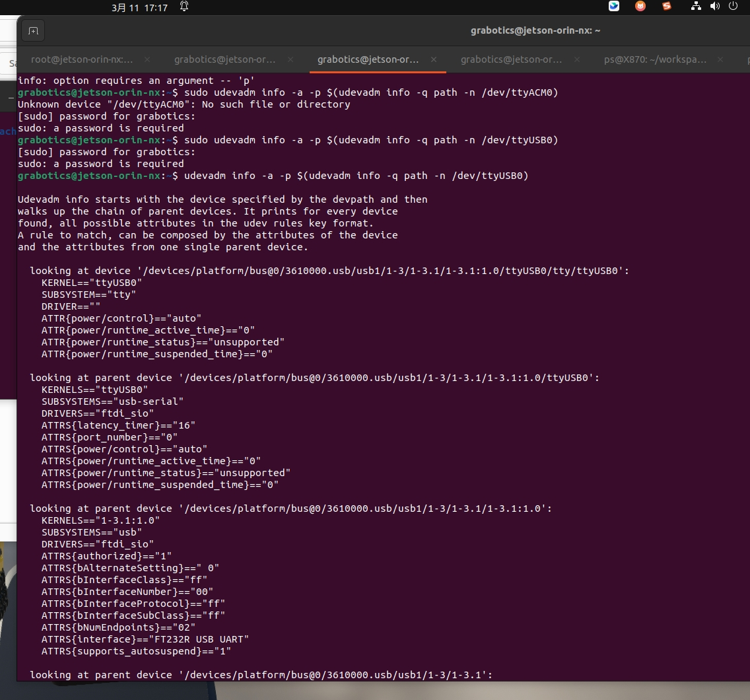Click the new terminal tab button
The width and height of the screenshot is (750, 700).
[33, 31]
